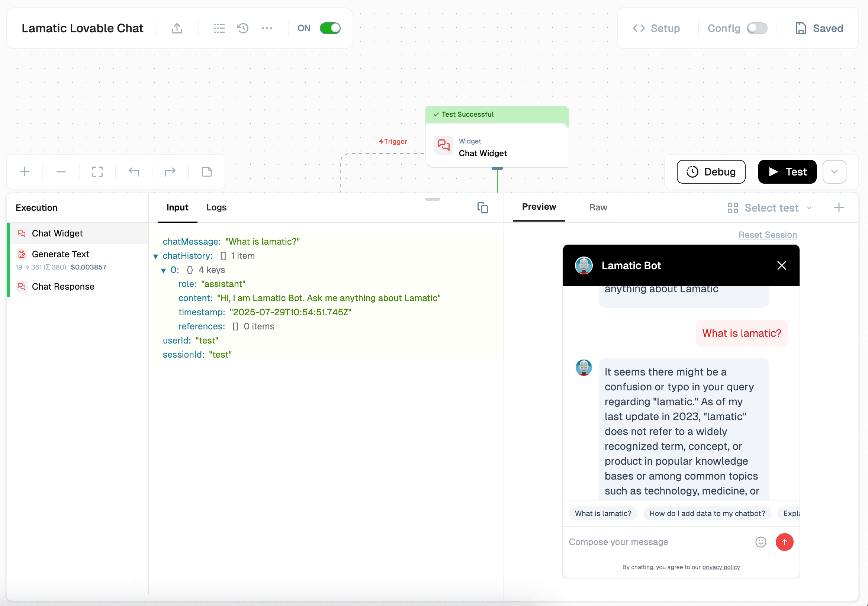Viewport: 868px width, 606px height.
Task: Toggle the flow ON switch off
Action: click(x=330, y=28)
